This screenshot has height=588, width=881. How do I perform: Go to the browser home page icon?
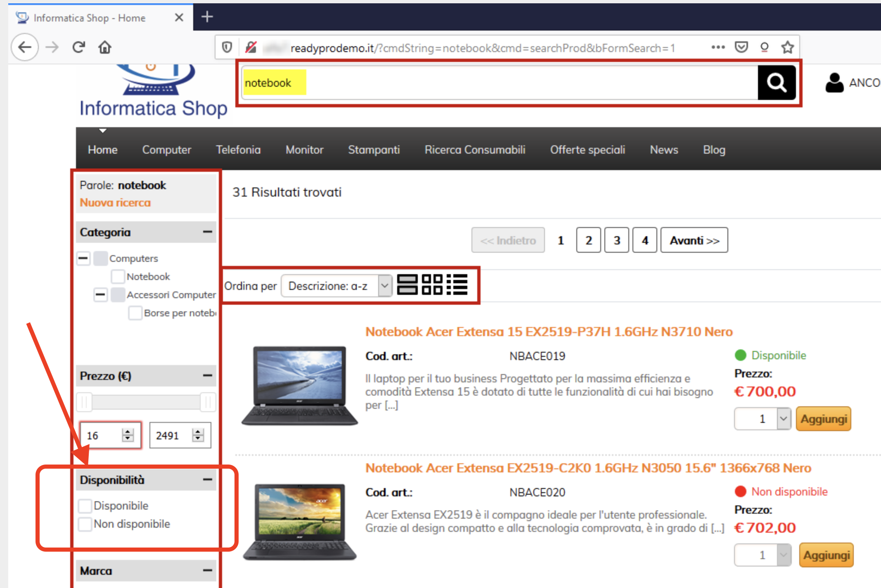coord(105,47)
